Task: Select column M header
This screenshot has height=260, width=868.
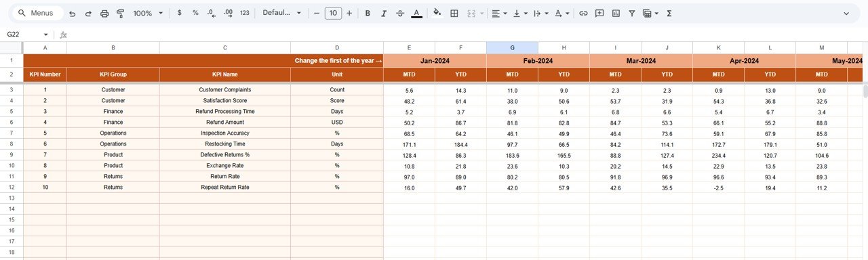Action: tap(821, 47)
